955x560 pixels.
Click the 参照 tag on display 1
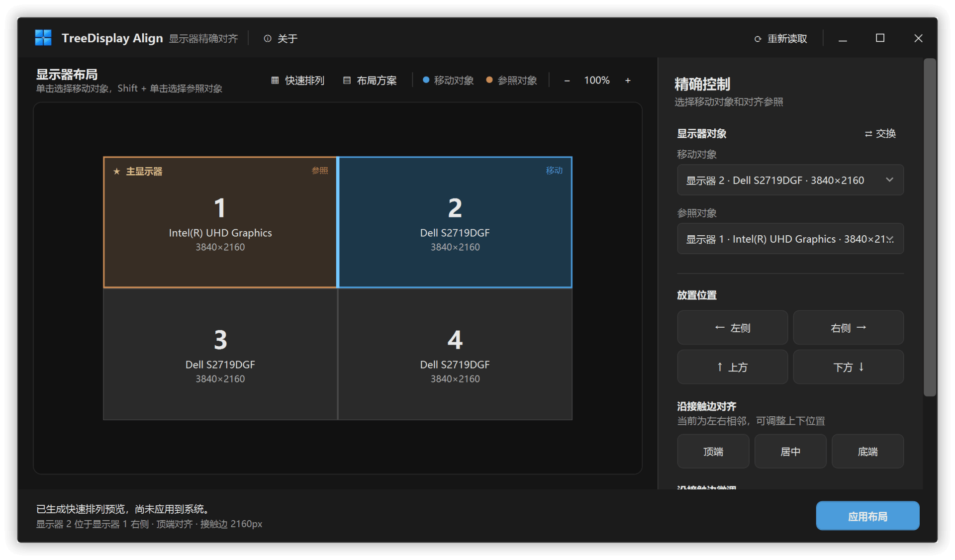[x=320, y=171]
